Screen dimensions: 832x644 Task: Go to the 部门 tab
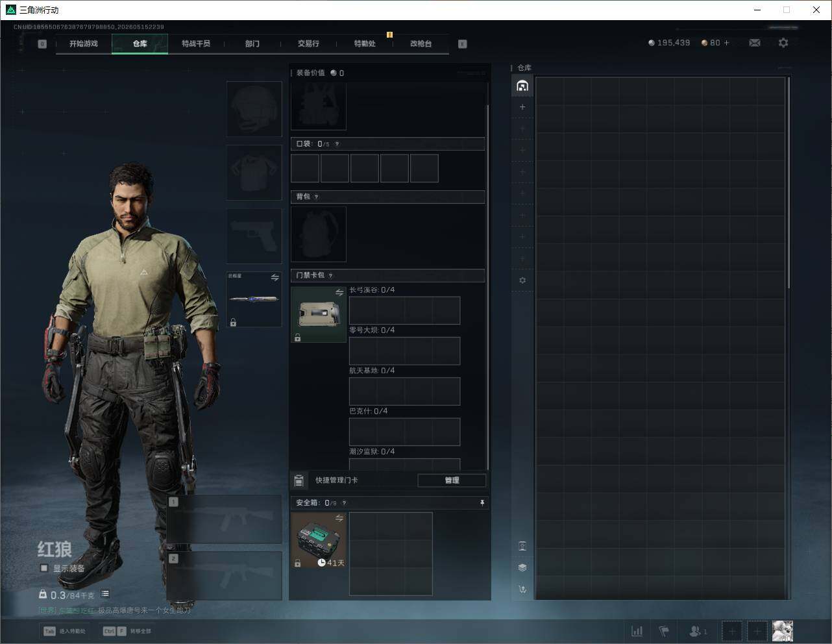click(x=252, y=43)
